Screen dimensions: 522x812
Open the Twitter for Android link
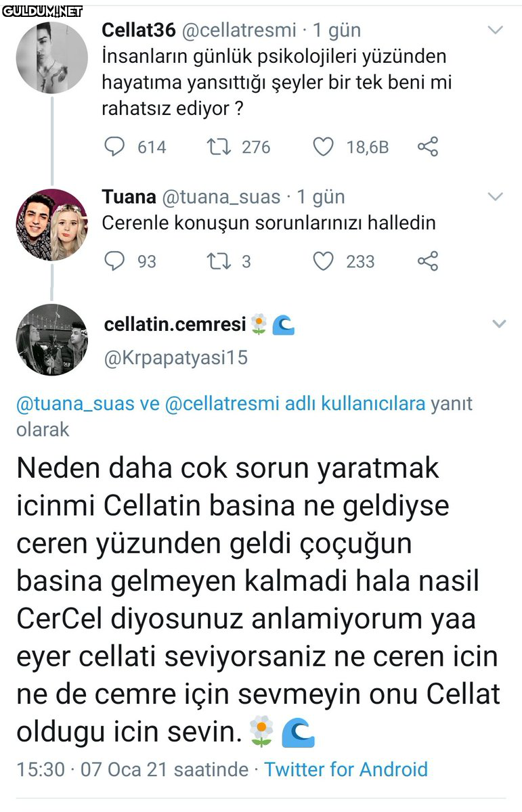pyautogui.click(x=346, y=769)
